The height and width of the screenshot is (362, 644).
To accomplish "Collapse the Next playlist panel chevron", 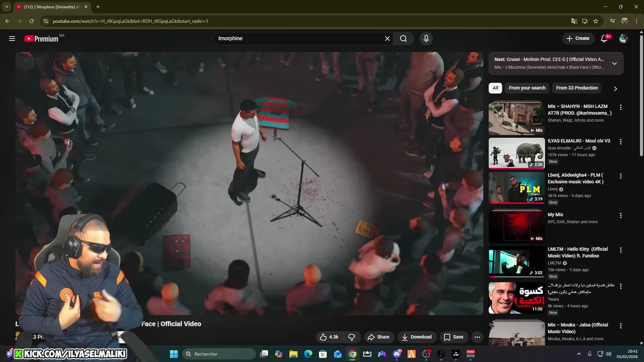I will pyautogui.click(x=614, y=63).
